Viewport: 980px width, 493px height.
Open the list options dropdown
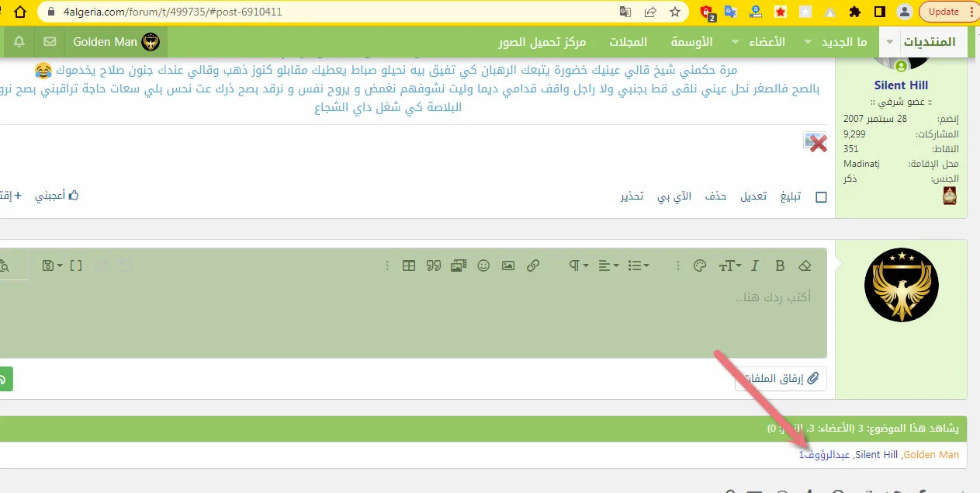pos(639,266)
